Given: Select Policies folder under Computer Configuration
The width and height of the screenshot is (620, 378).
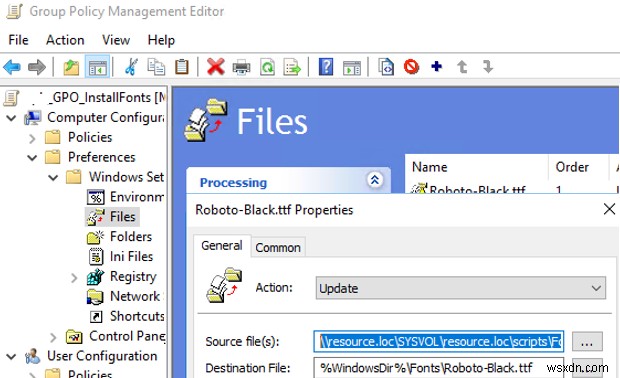Looking at the screenshot, I should pos(90,137).
